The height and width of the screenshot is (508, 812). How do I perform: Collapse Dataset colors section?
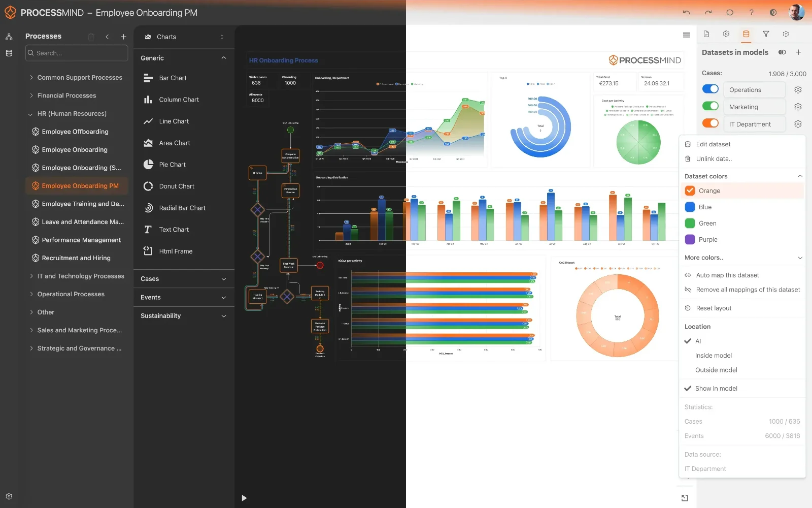(x=800, y=176)
